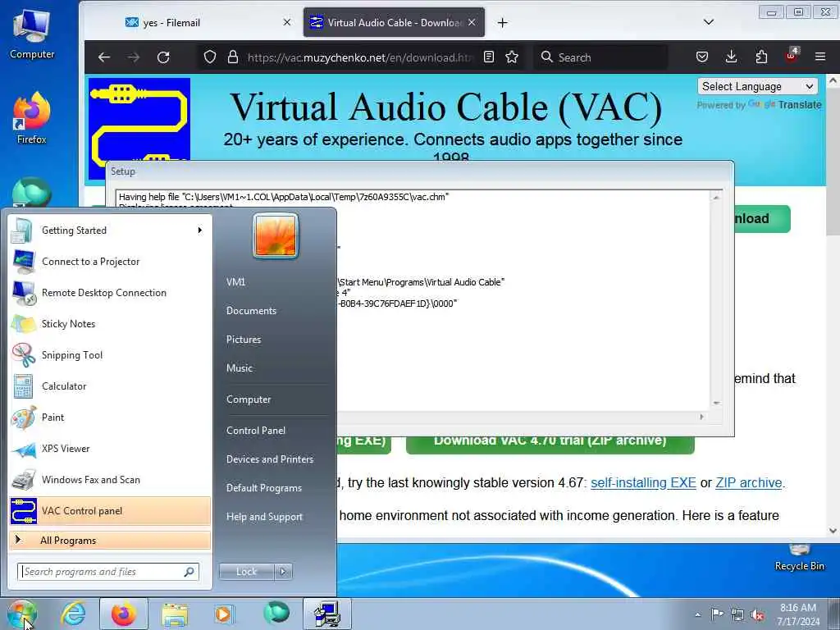
Task: Expand the Getting Started submenu arrow
Action: [x=200, y=231]
